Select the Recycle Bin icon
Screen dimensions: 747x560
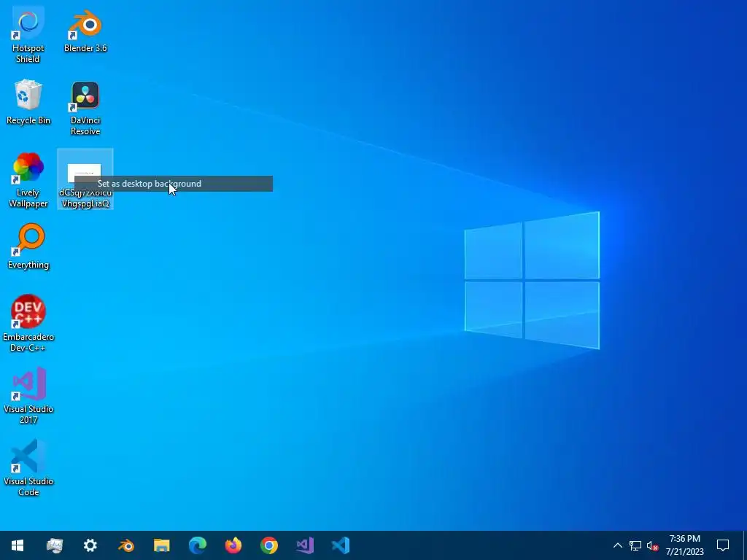tap(28, 102)
